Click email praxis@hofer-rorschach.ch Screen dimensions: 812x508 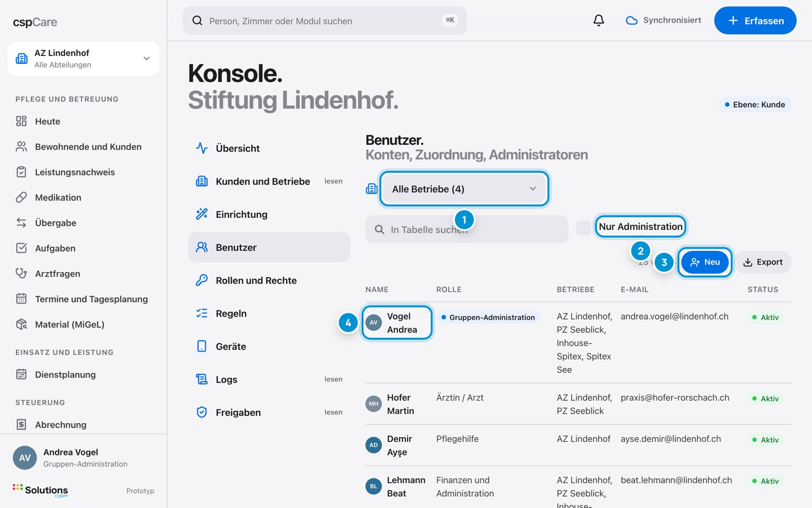point(675,398)
